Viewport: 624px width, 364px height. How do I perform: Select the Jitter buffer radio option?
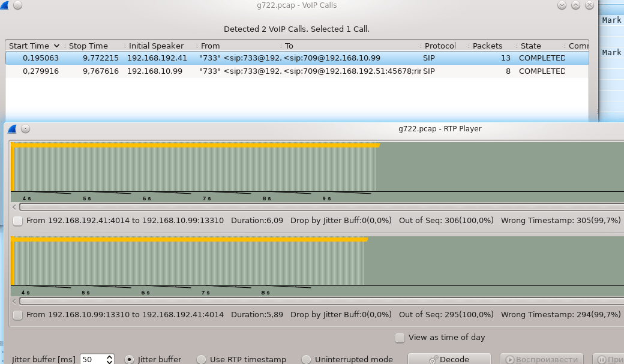click(130, 359)
